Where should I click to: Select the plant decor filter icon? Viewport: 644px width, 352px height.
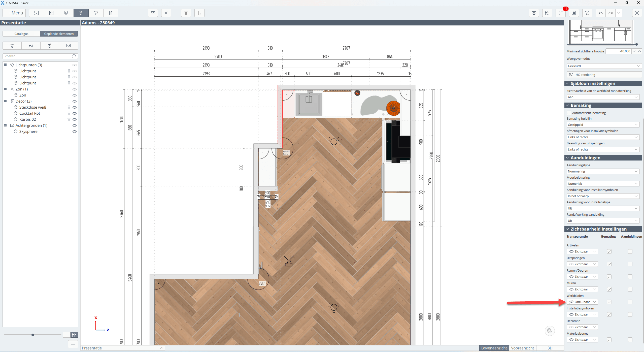[50, 46]
